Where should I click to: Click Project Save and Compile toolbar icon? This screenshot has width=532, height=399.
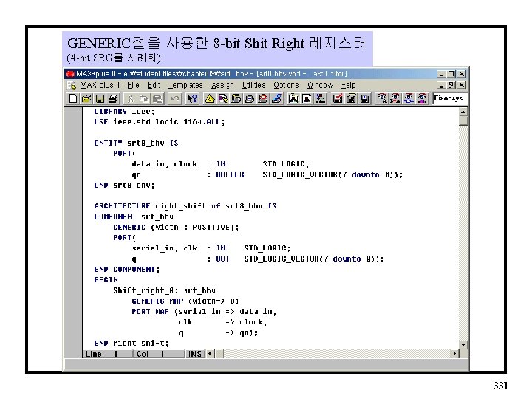coord(351,98)
